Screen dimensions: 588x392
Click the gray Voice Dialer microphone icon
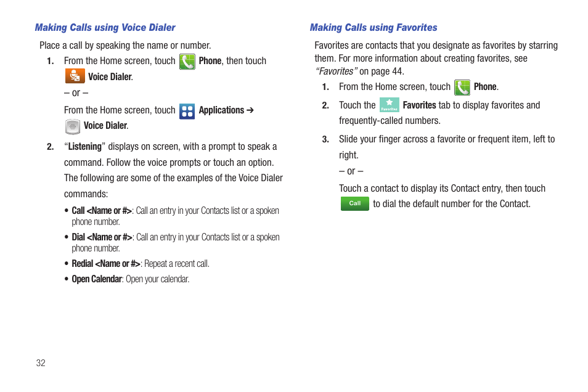click(x=72, y=126)
